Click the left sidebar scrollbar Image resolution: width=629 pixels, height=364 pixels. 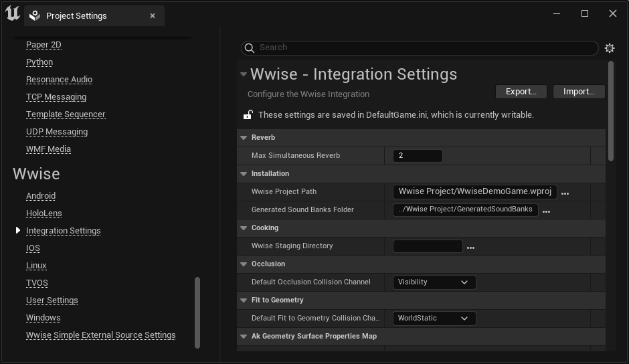[197, 312]
